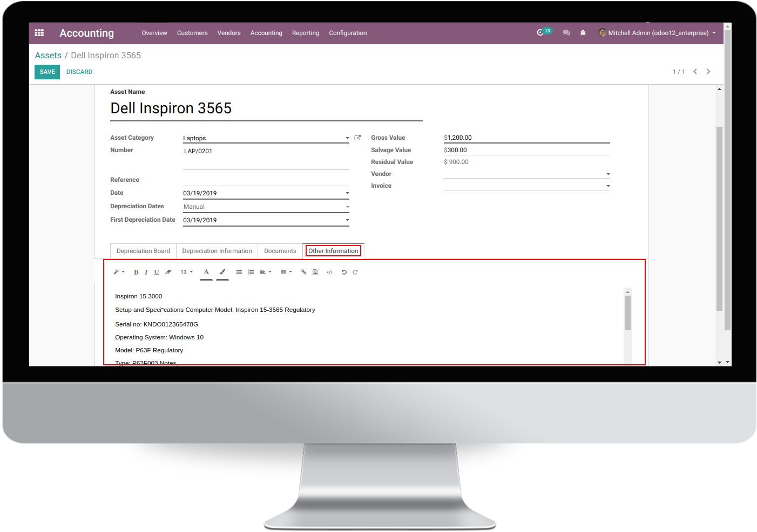This screenshot has width=757, height=532.
Task: Open Laptops category external link
Action: [x=357, y=138]
